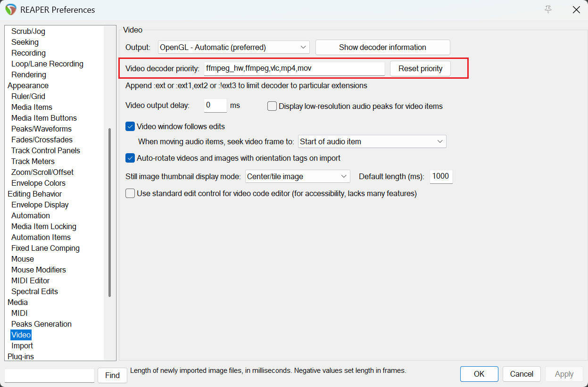
Task: Select the Appearance category
Action: point(28,85)
